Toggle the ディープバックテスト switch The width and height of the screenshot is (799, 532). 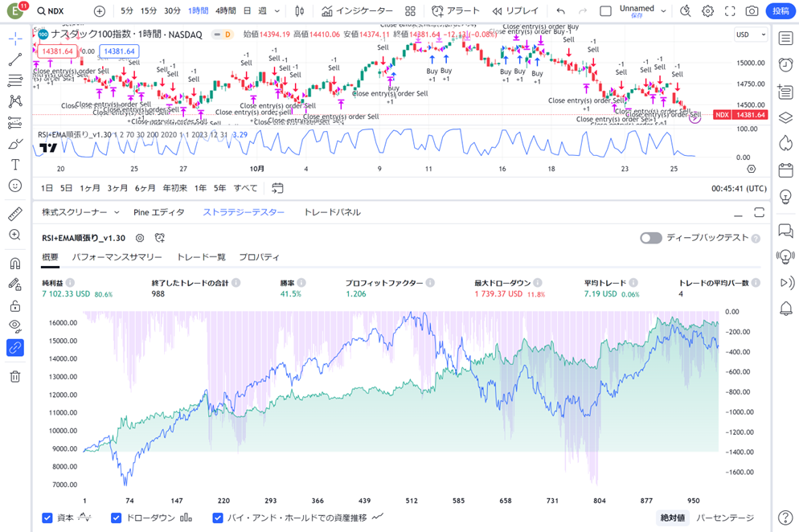point(650,238)
